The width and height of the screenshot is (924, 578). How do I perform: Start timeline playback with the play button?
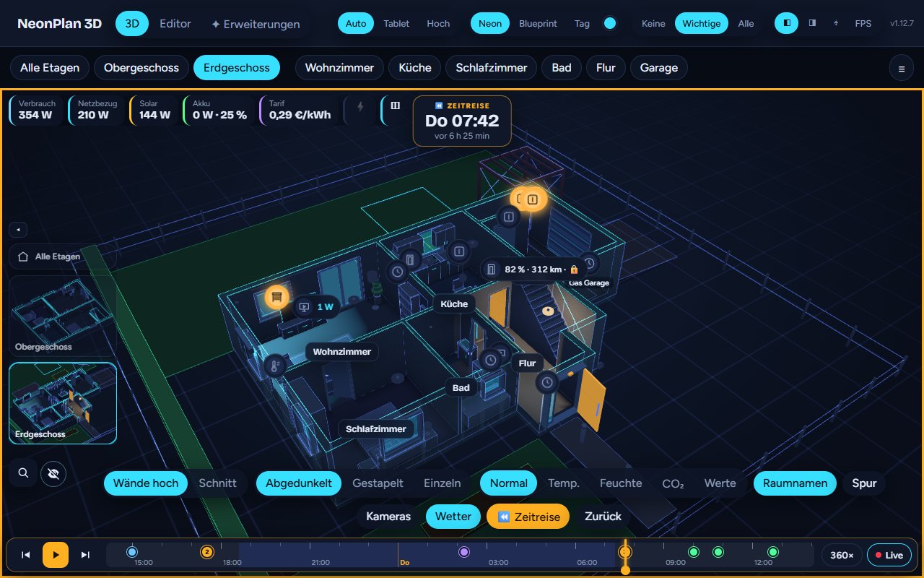pyautogui.click(x=56, y=555)
